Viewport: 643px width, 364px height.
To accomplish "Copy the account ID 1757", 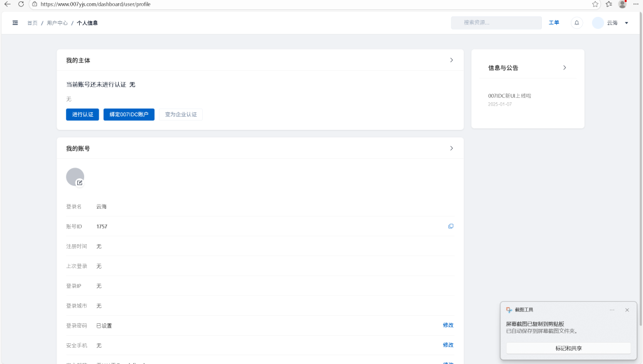I will click(x=450, y=226).
